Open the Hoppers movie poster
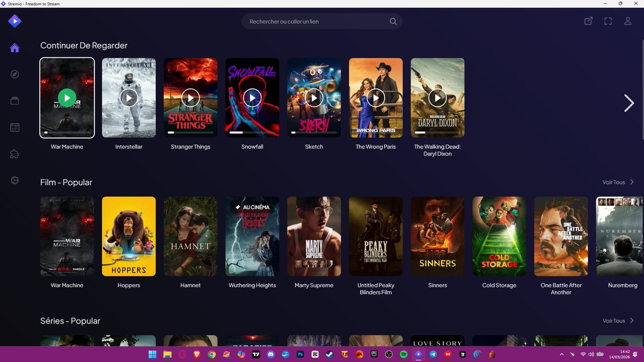Viewport: 644px width, 362px height. pyautogui.click(x=129, y=237)
